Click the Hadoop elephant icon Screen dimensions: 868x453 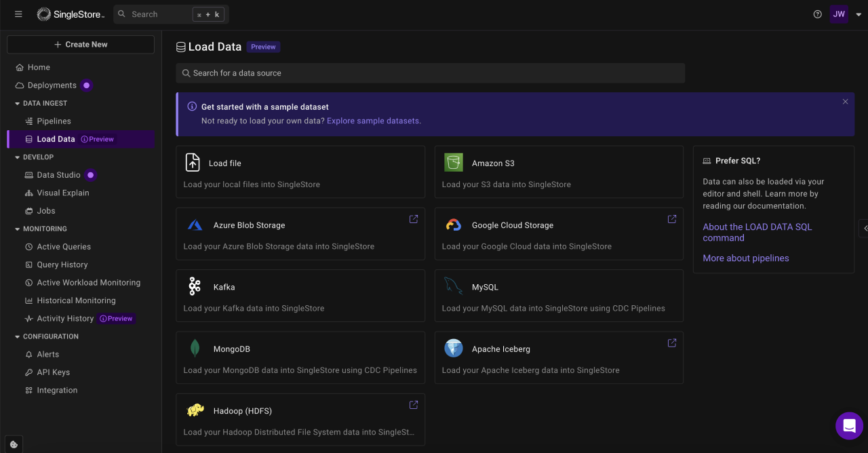tap(195, 410)
